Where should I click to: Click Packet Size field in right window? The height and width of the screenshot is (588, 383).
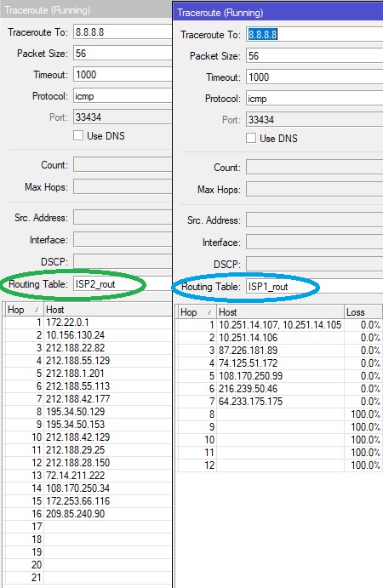pyautogui.click(x=314, y=56)
